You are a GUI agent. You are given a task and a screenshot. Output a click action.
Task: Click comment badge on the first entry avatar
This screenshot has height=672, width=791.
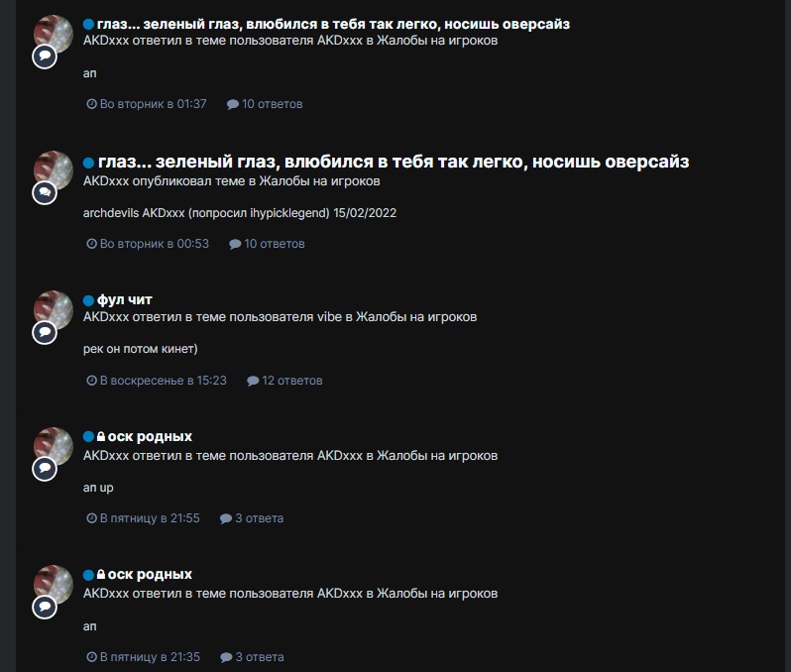pos(45,56)
